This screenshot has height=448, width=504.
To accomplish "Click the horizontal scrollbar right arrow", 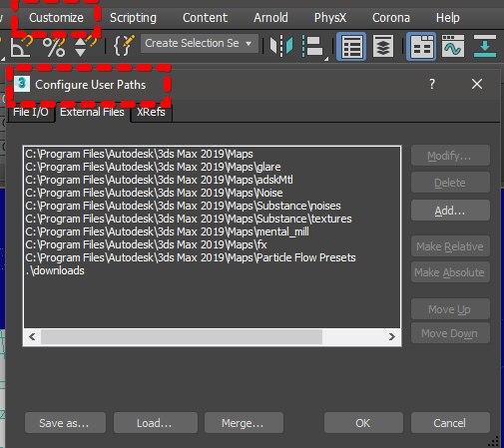I will pyautogui.click(x=392, y=336).
